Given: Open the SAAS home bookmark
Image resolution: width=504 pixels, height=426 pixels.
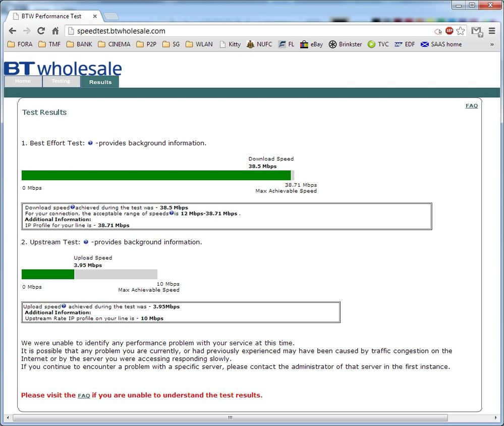Looking at the screenshot, I should (441, 44).
